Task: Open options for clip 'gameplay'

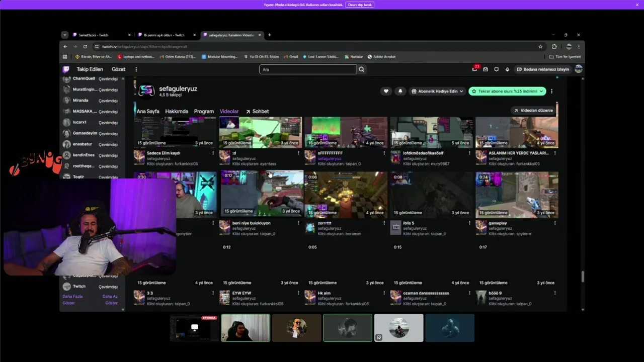Action: tap(555, 223)
